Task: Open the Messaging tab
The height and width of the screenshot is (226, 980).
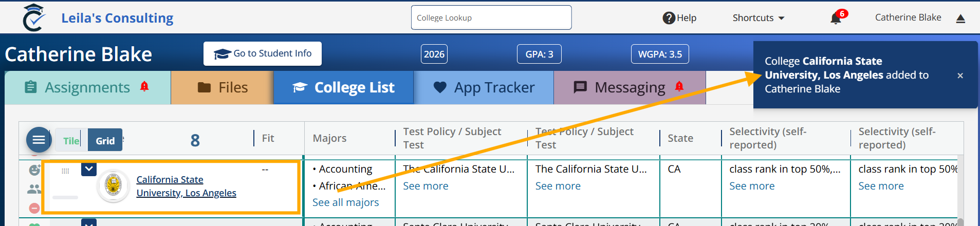Action: [630, 87]
